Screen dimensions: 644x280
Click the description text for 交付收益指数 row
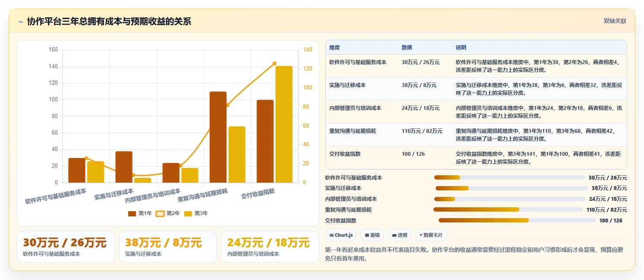(x=538, y=158)
